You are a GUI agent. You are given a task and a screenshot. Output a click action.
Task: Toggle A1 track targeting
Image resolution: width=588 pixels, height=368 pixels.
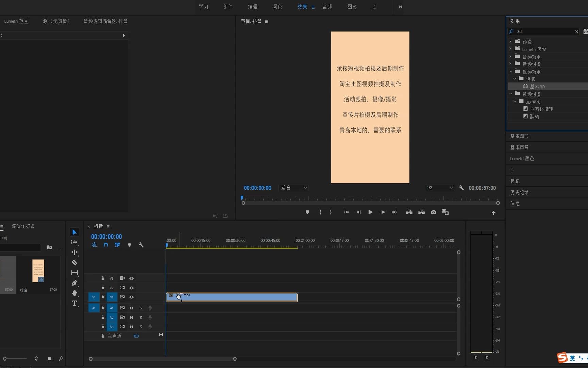[112, 308]
